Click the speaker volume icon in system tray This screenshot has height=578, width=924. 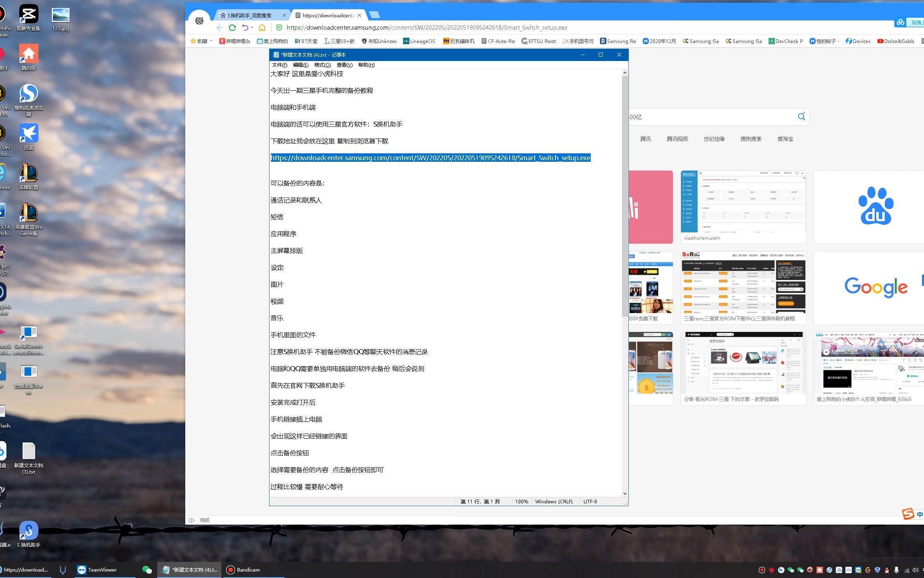pyautogui.click(x=916, y=570)
